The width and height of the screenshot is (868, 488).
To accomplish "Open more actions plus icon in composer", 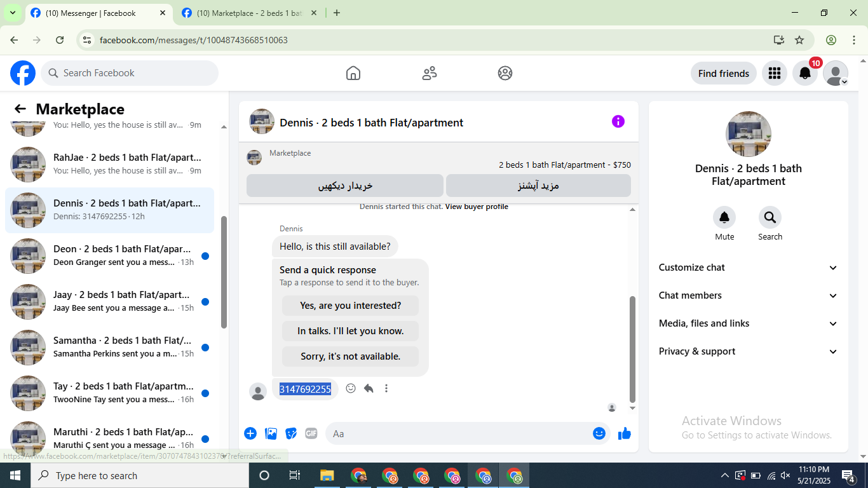I will (x=250, y=433).
